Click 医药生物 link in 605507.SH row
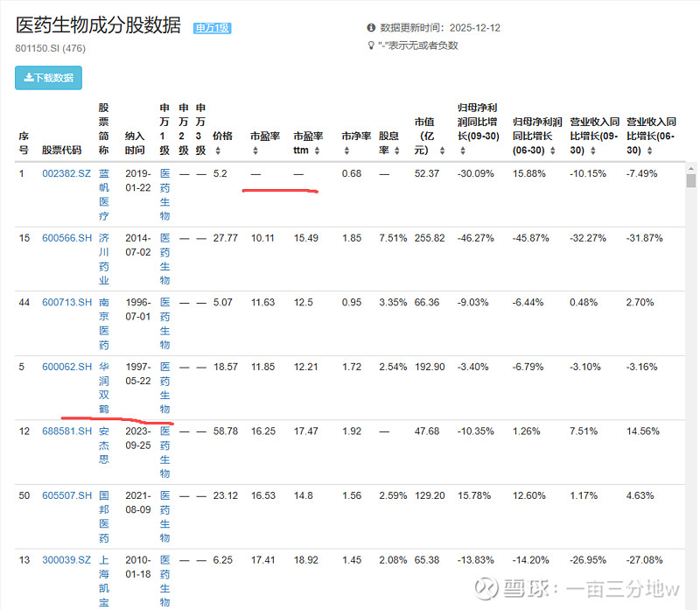Viewport: 700px width, 610px height. coord(165,516)
